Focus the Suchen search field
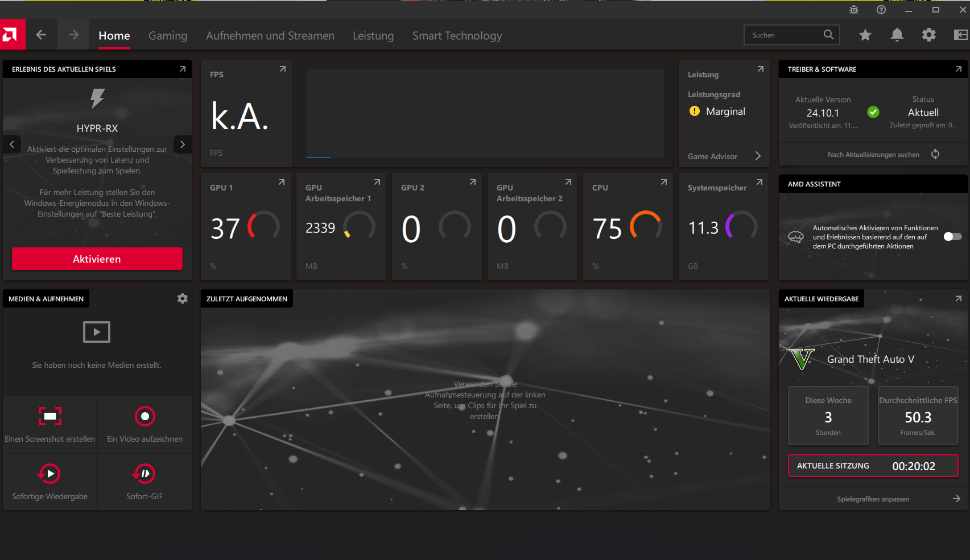 tap(792, 35)
